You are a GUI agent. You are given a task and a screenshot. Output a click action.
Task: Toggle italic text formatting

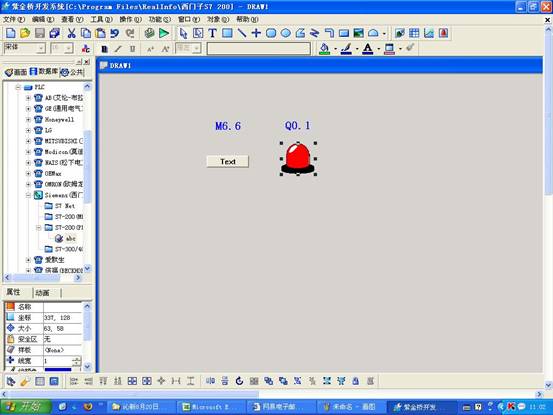click(x=118, y=49)
